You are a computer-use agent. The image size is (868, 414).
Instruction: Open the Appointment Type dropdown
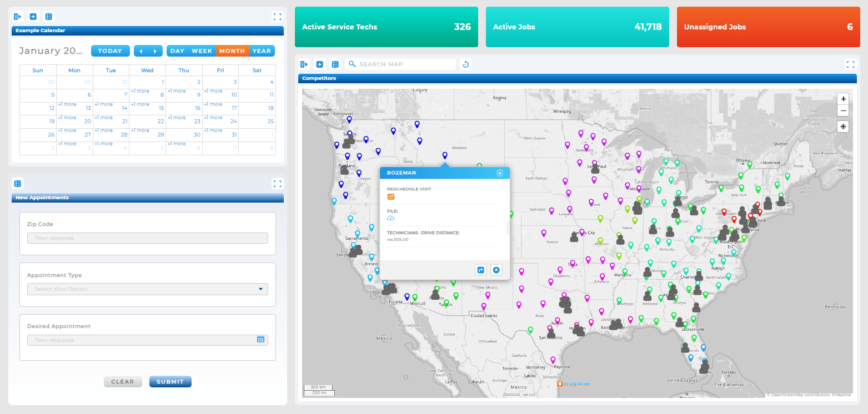[x=147, y=289]
